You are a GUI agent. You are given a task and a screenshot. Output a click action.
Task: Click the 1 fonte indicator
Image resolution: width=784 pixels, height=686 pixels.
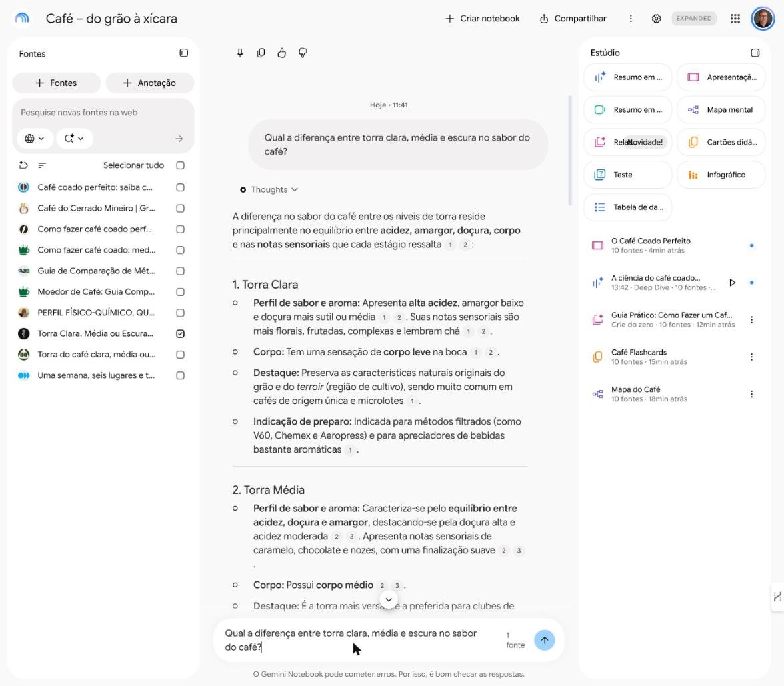(x=515, y=640)
